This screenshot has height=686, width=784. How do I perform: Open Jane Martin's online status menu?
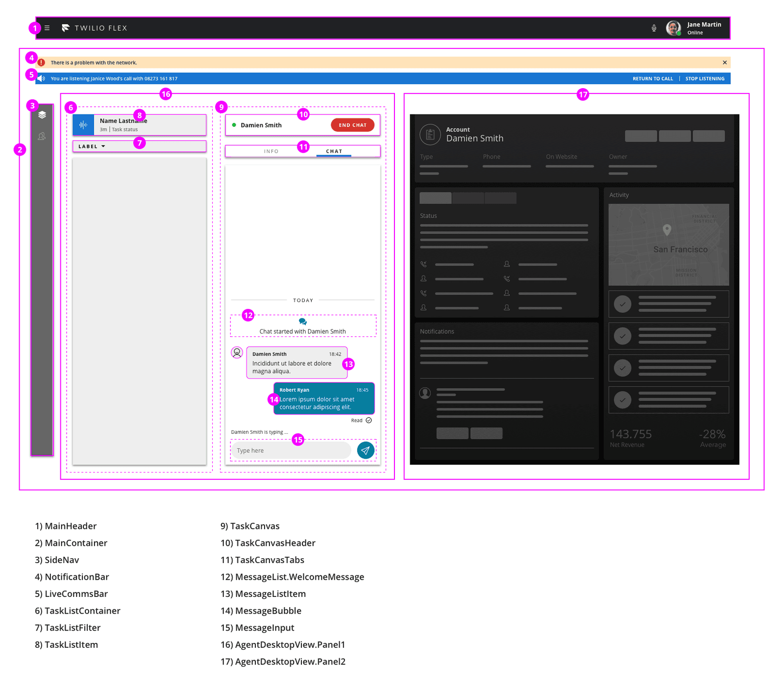pyautogui.click(x=696, y=28)
